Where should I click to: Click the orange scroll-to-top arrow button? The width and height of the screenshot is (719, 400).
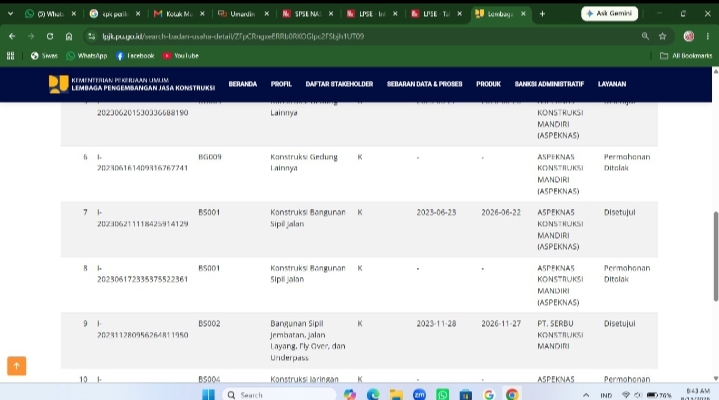(17, 366)
